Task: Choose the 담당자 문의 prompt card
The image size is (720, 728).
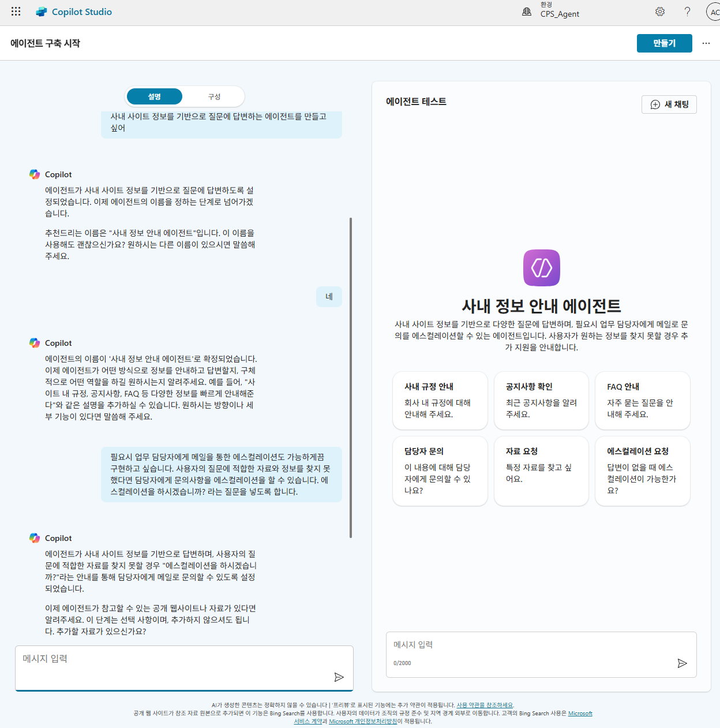Action: pyautogui.click(x=440, y=471)
